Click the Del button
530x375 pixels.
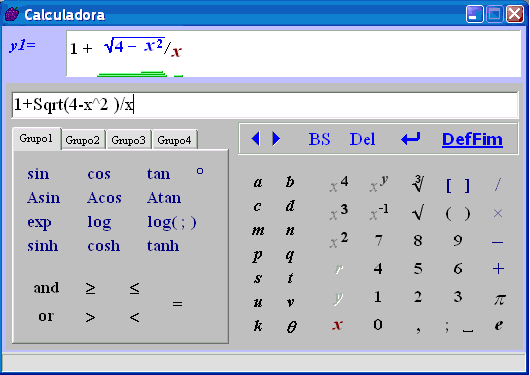pyautogui.click(x=362, y=139)
